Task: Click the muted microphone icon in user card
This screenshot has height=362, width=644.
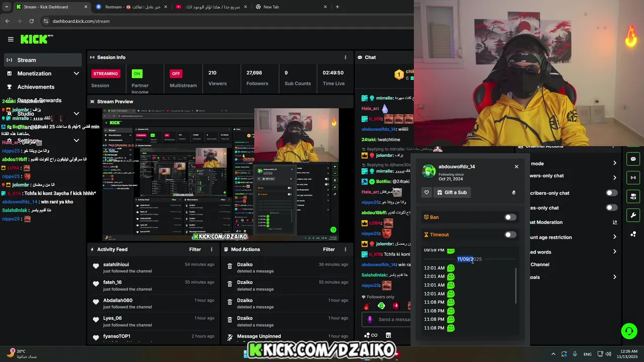Action: (514, 193)
